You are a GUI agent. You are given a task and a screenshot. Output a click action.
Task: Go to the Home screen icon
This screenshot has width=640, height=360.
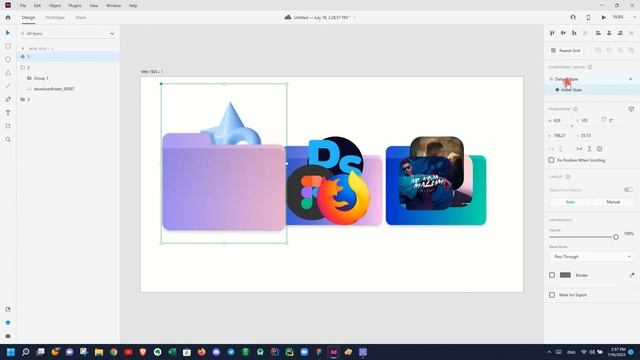[x=8, y=18]
